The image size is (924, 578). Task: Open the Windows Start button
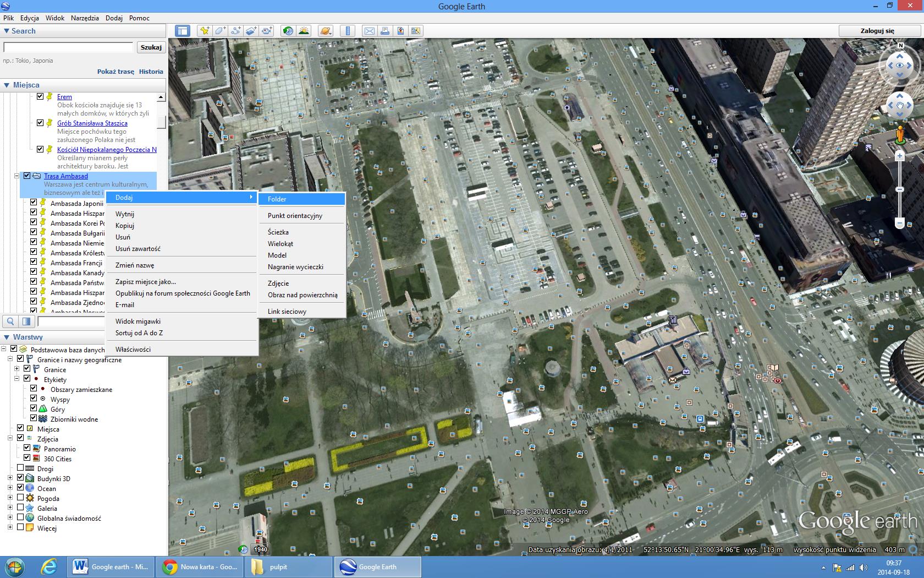tap(15, 566)
